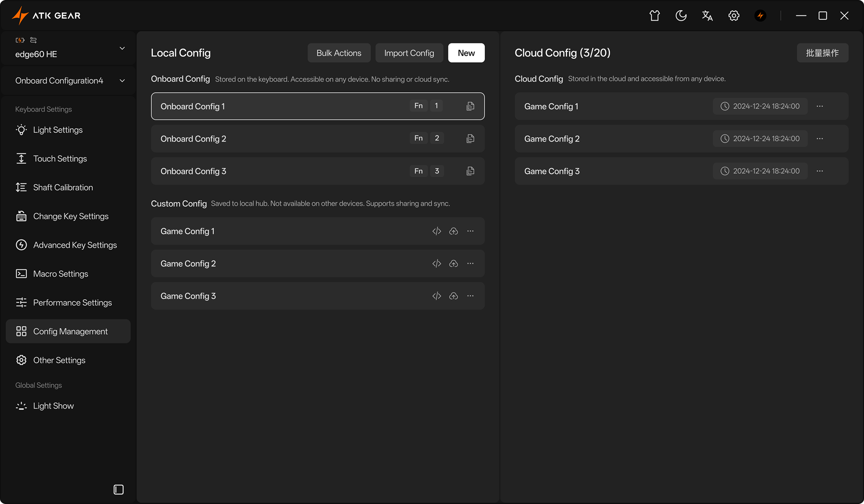864x504 pixels.
Task: Click the Bulk Actions button
Action: coord(339,53)
